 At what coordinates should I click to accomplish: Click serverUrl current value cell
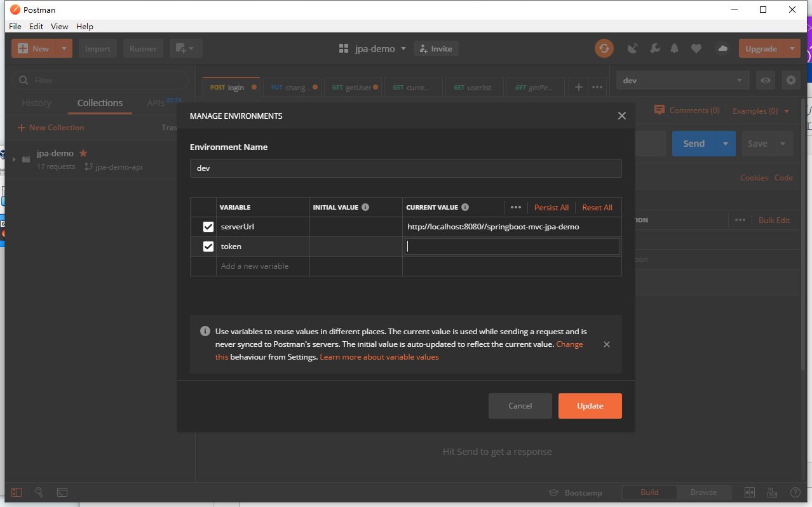511,227
